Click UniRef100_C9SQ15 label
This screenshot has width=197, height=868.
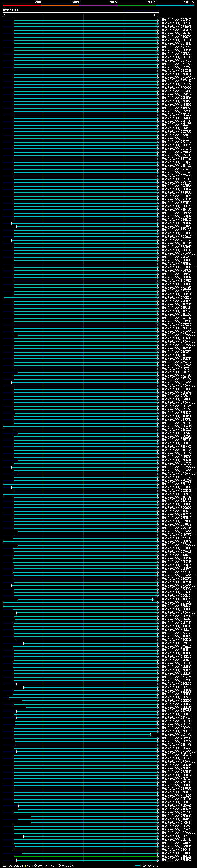pos(177,565)
